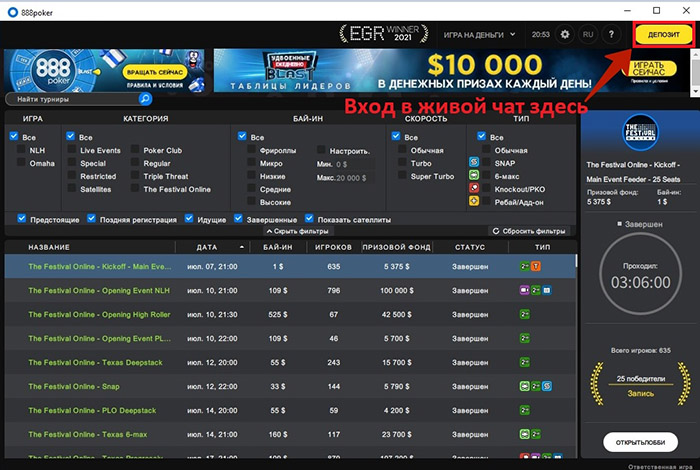Check the Satellites category
Screen dimensions: 700x470
point(71,188)
